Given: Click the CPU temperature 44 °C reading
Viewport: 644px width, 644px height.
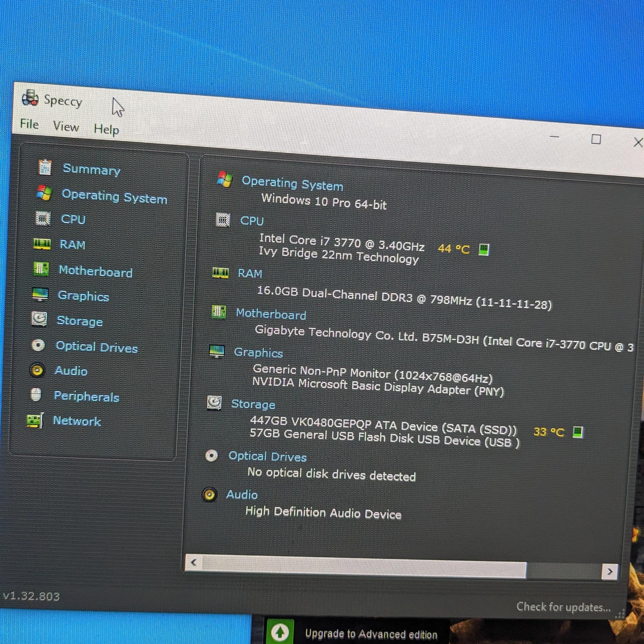Looking at the screenshot, I should pos(454,249).
